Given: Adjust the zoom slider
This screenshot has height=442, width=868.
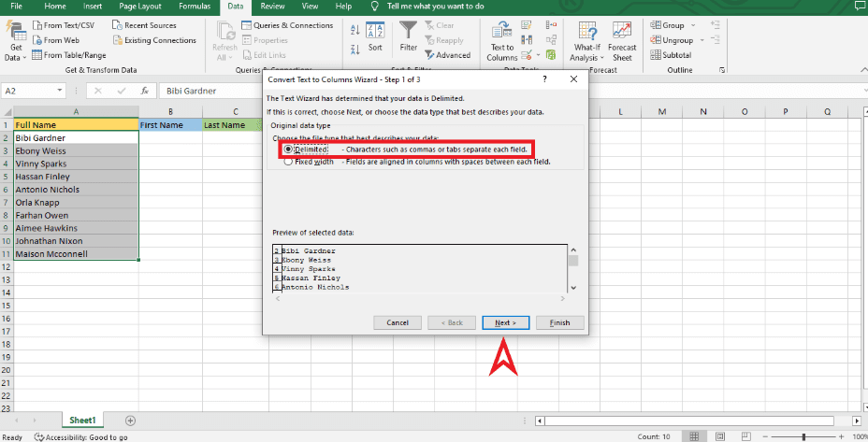Looking at the screenshot, I should tap(803, 436).
